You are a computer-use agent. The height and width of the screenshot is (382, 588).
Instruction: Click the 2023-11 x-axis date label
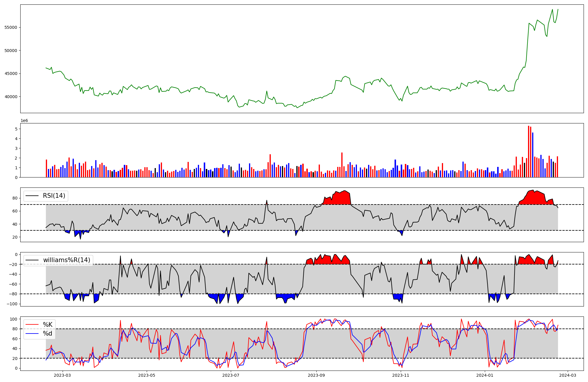(401, 375)
